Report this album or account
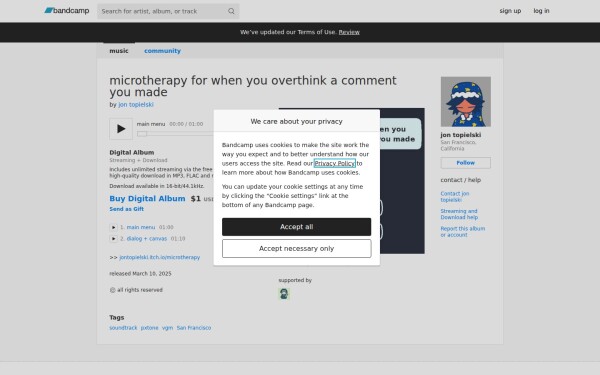 pyautogui.click(x=463, y=232)
